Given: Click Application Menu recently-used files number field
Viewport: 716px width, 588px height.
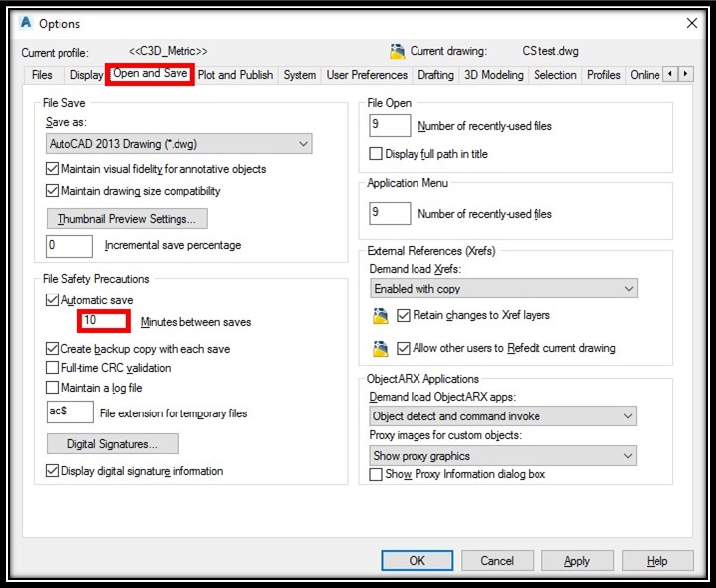Looking at the screenshot, I should tap(390, 213).
